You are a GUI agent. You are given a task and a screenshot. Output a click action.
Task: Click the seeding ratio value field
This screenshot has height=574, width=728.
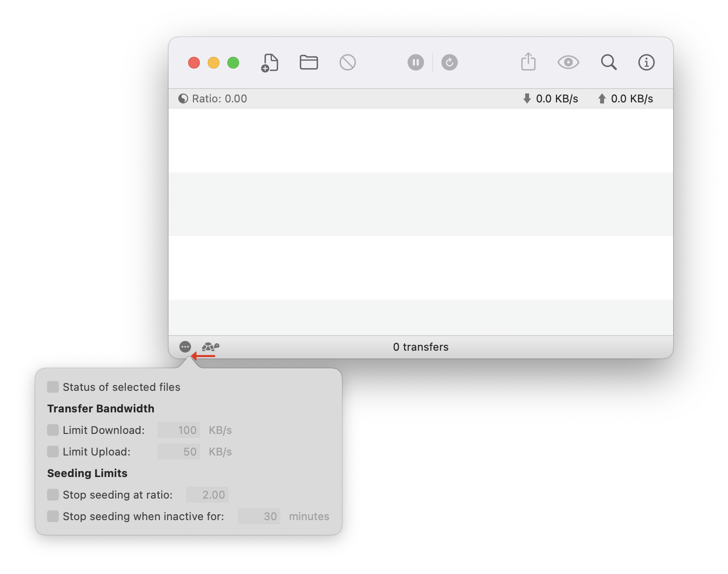coord(207,495)
